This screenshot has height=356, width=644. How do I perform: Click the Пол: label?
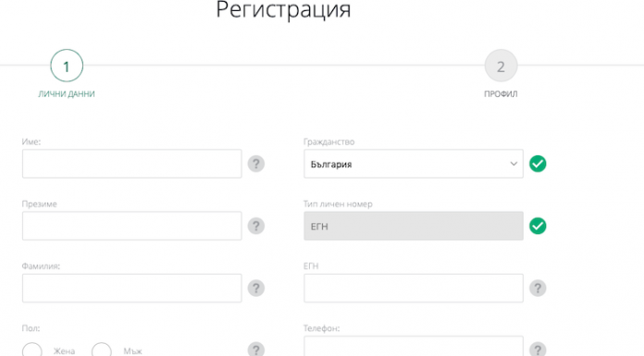tap(31, 328)
